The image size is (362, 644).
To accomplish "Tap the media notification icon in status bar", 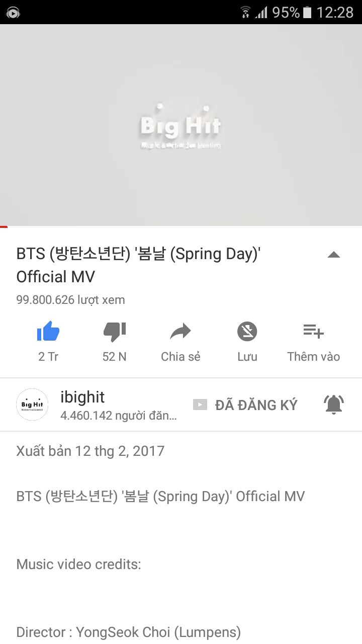I will pos(13,13).
